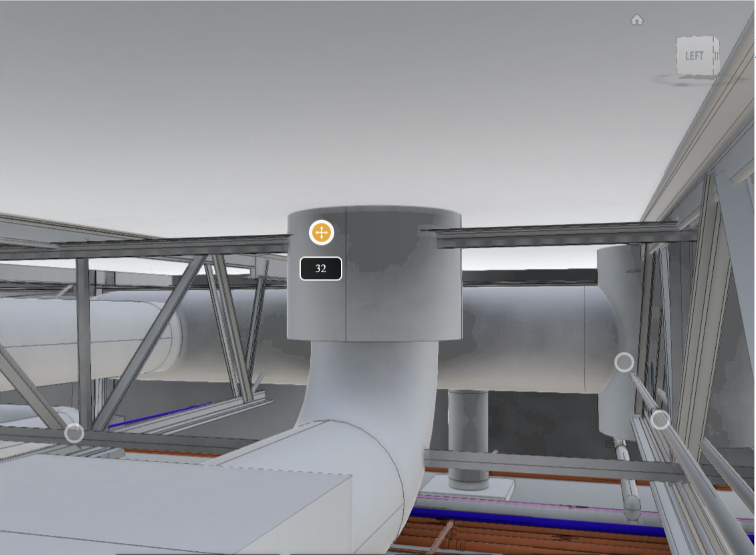The image size is (756, 555).
Task: Select the LEFT face of view cube
Action: 694,55
